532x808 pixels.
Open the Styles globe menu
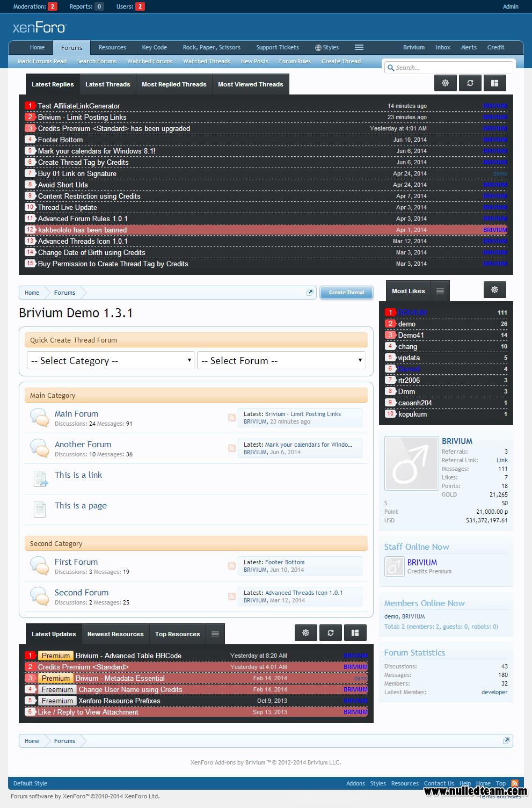326,47
